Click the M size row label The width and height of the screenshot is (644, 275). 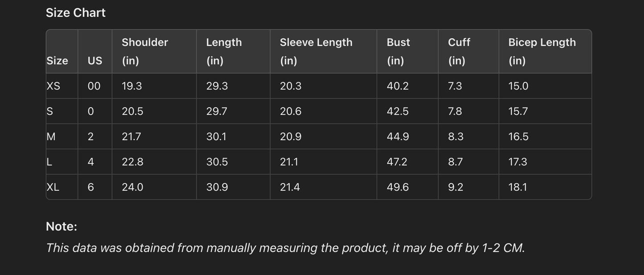tap(51, 137)
